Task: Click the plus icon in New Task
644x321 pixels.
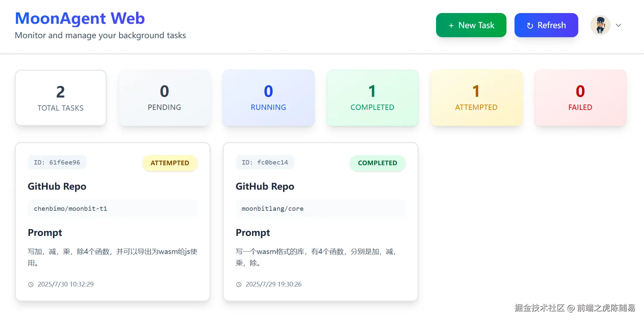Action: 451,25
